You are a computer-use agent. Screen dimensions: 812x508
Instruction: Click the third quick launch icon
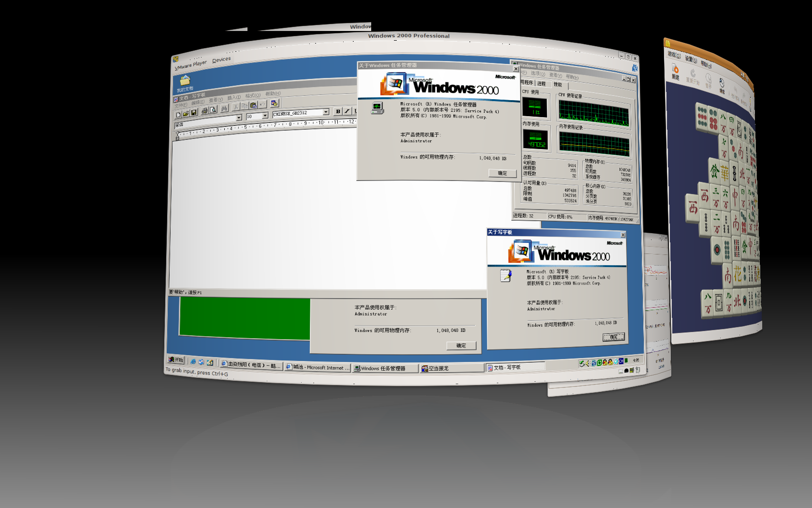210,362
